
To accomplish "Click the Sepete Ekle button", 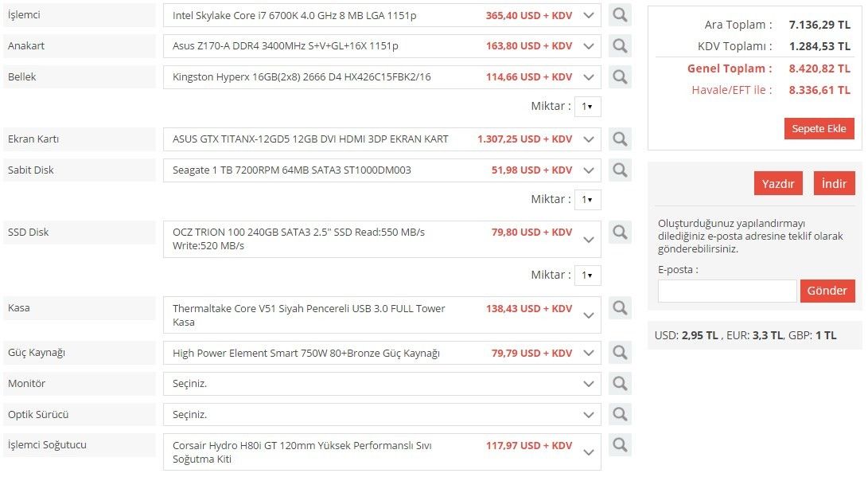I will 819,129.
